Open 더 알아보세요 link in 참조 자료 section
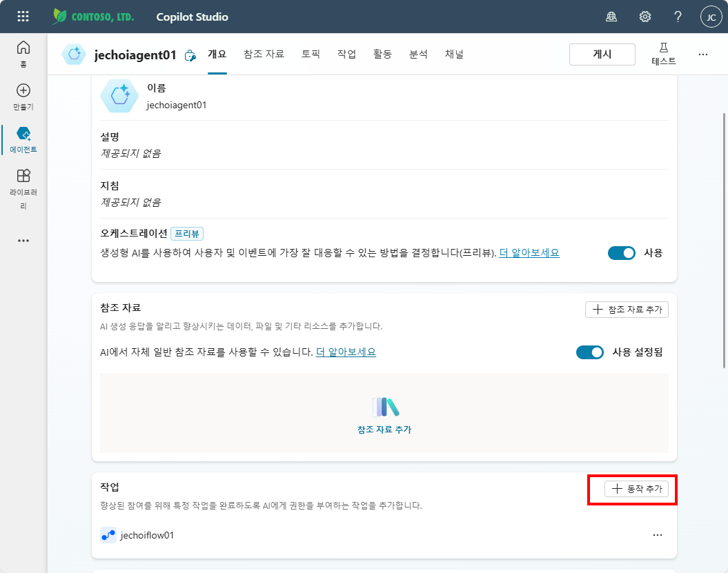The image size is (728, 573). 346,352
